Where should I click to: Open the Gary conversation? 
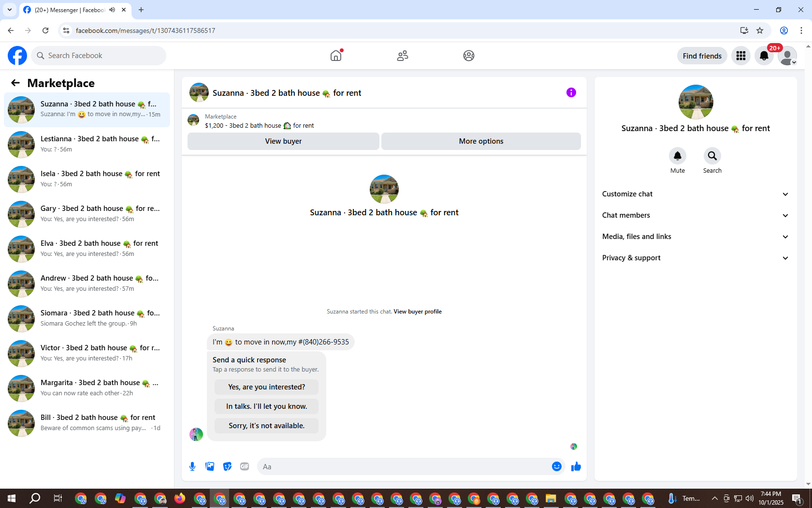[x=87, y=214]
